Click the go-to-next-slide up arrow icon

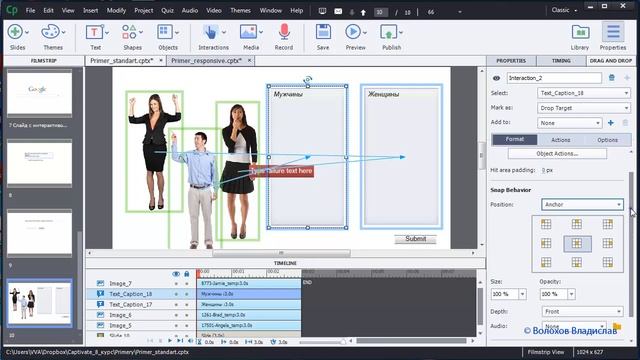click(363, 12)
